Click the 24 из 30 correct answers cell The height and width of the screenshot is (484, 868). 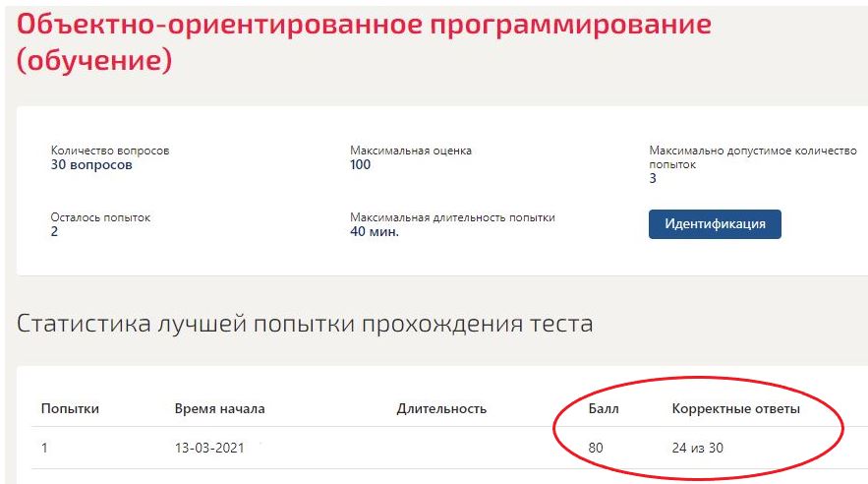tap(699, 450)
